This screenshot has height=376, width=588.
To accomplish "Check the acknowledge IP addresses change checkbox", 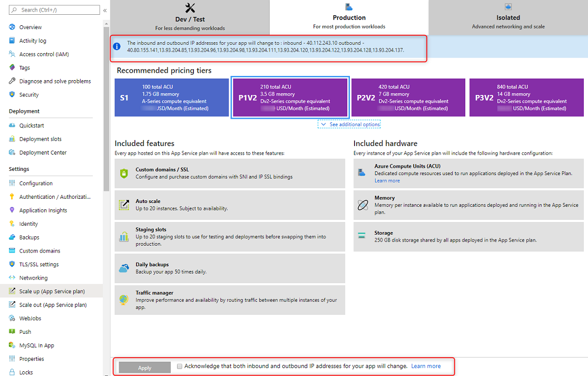I will (x=180, y=366).
